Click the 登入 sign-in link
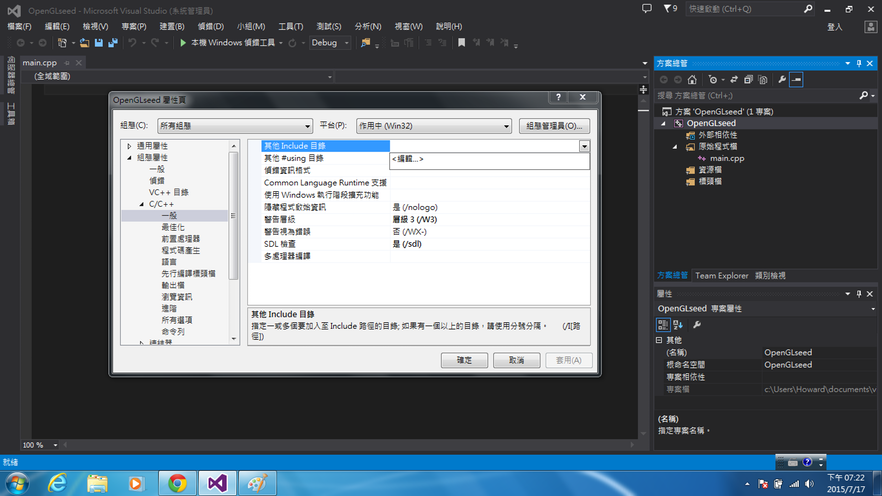Viewport: 882px width, 496px height. point(835,27)
